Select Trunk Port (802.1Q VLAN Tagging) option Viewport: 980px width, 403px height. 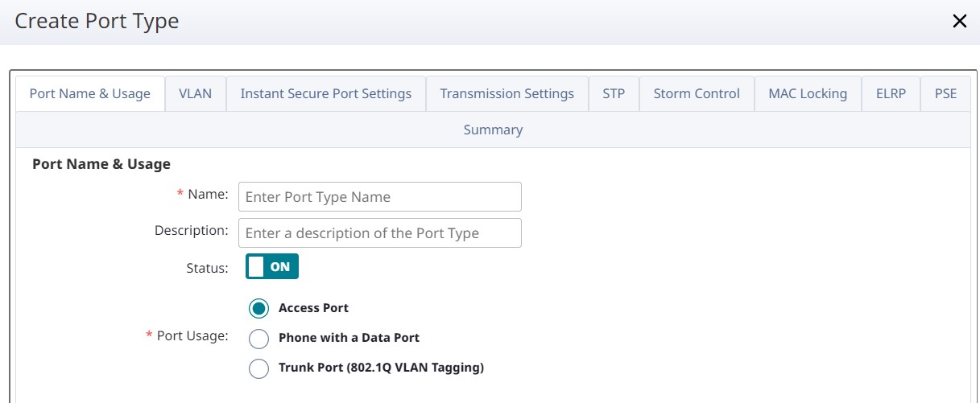click(258, 368)
